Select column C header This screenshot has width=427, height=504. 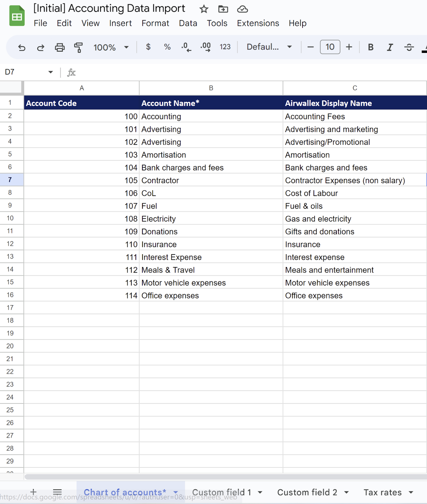pos(355,88)
